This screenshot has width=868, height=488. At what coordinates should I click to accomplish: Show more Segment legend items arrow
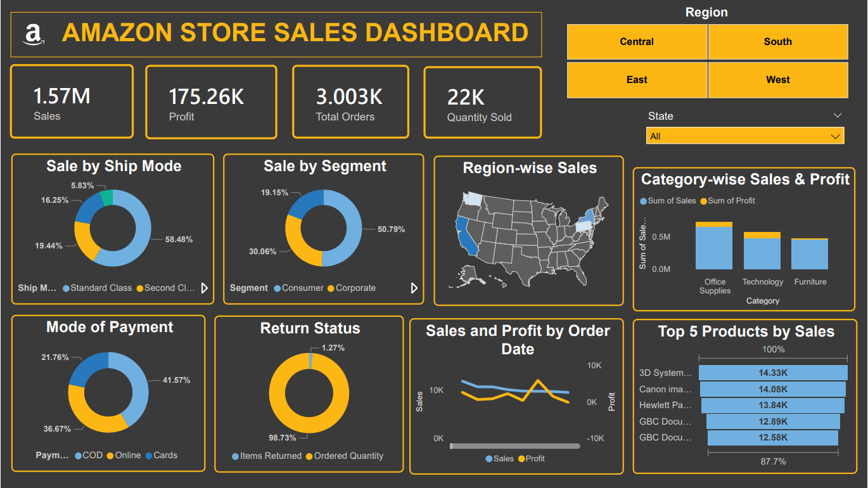[x=414, y=288]
